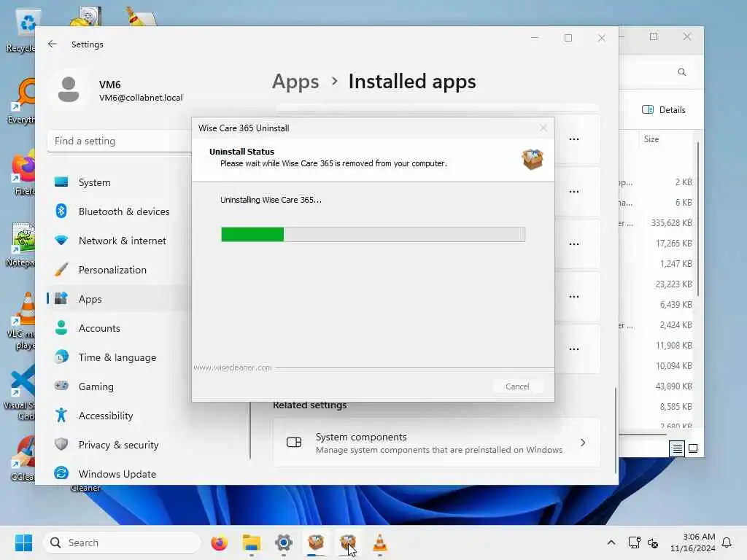Click the System components chevron arrow
This screenshot has height=560, width=747.
pyautogui.click(x=583, y=443)
